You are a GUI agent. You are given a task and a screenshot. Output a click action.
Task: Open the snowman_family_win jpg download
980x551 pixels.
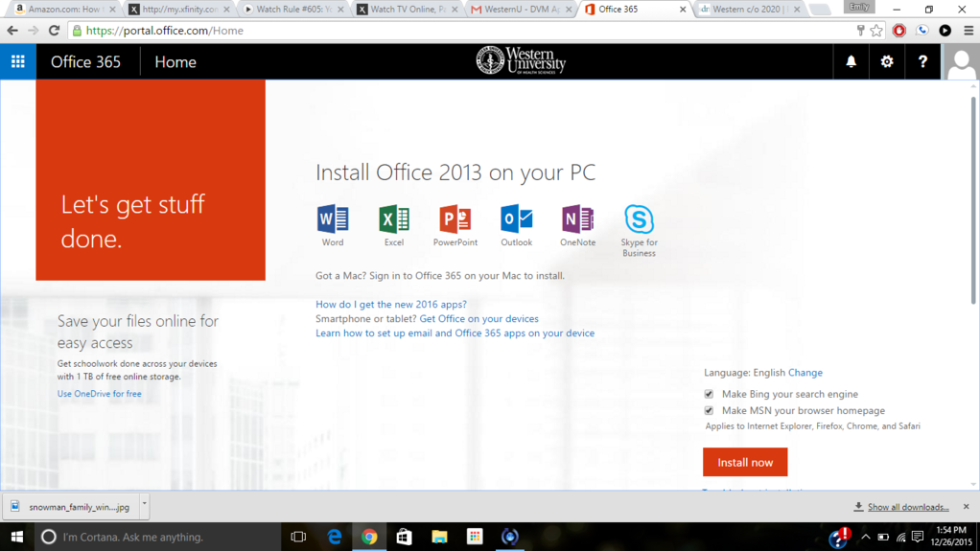pos(71,507)
